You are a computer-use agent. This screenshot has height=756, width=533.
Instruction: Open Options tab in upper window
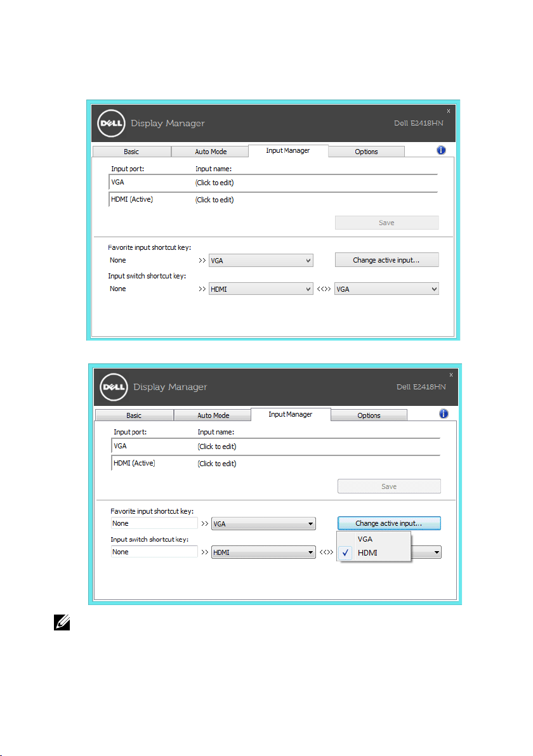366,152
